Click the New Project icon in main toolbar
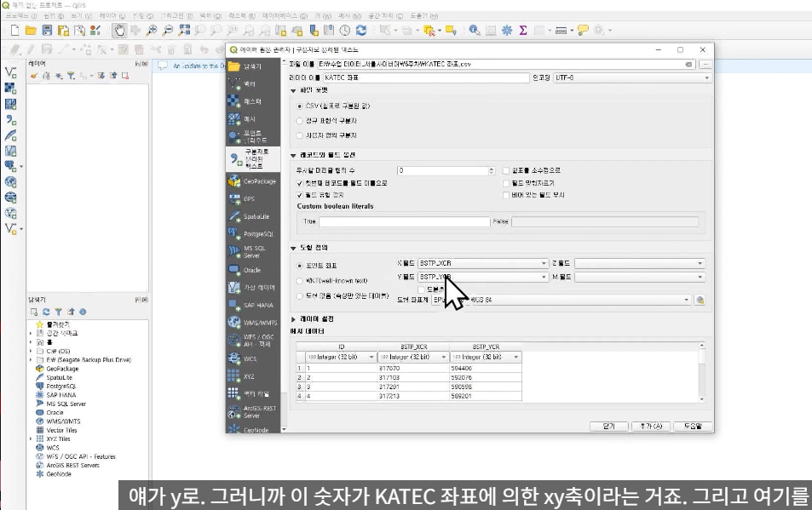 15,31
